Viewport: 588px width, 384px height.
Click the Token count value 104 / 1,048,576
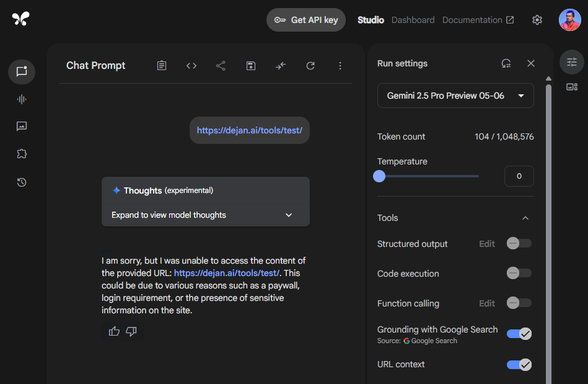(x=504, y=136)
